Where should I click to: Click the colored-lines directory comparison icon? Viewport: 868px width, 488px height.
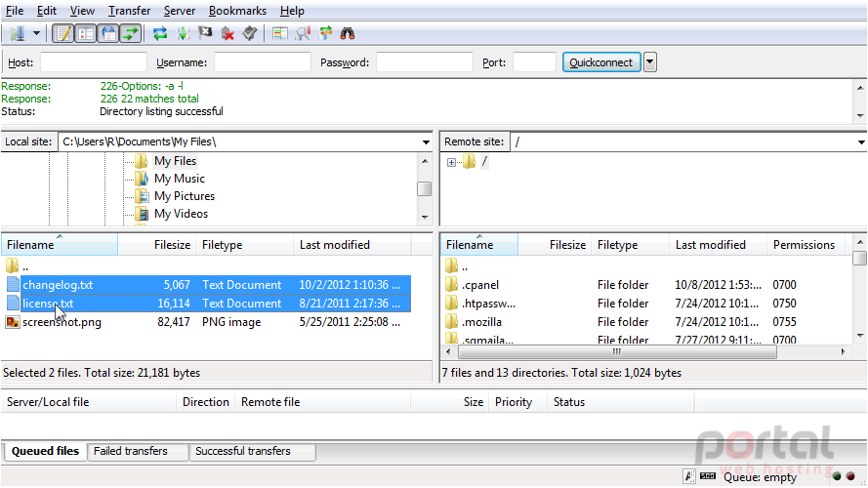tap(280, 34)
